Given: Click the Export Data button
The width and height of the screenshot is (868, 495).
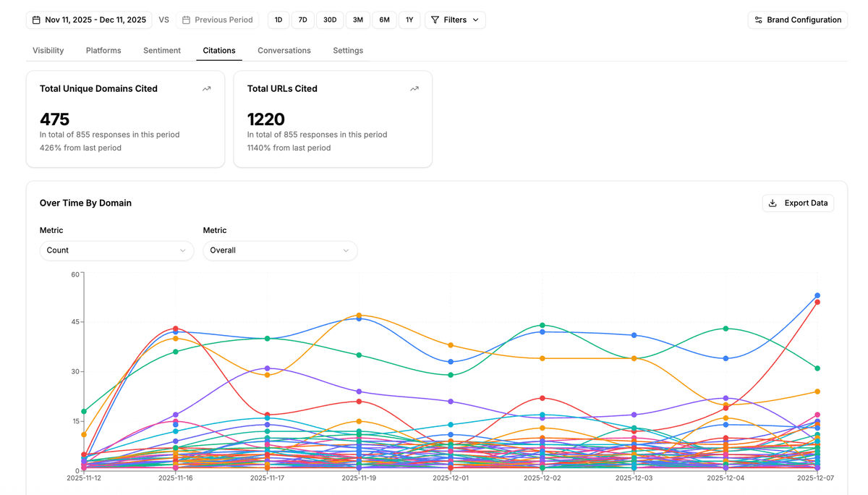Looking at the screenshot, I should point(798,203).
